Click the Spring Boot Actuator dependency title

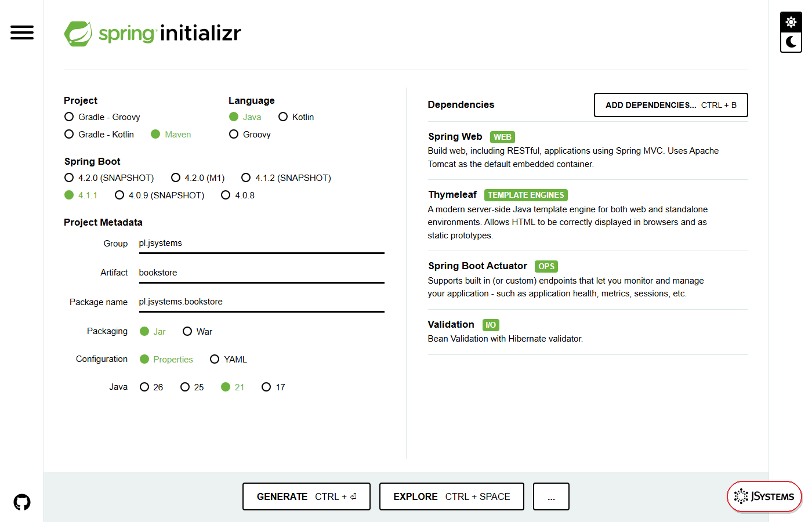pos(477,266)
